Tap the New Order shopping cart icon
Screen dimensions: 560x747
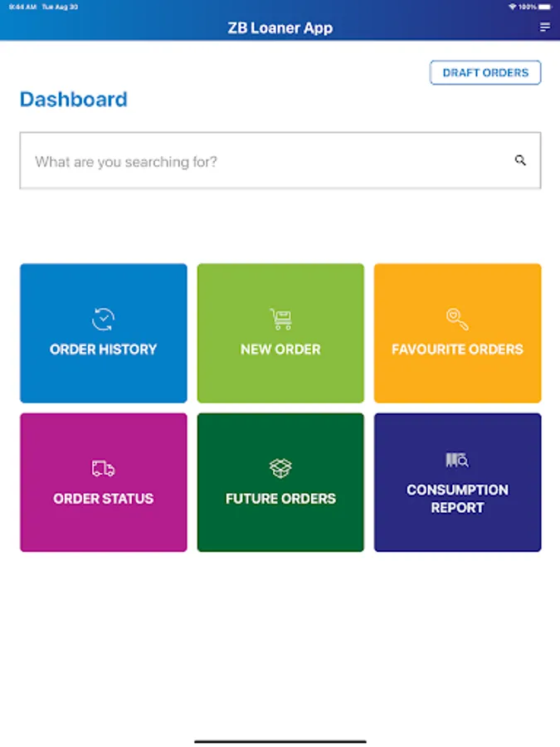[x=280, y=320]
